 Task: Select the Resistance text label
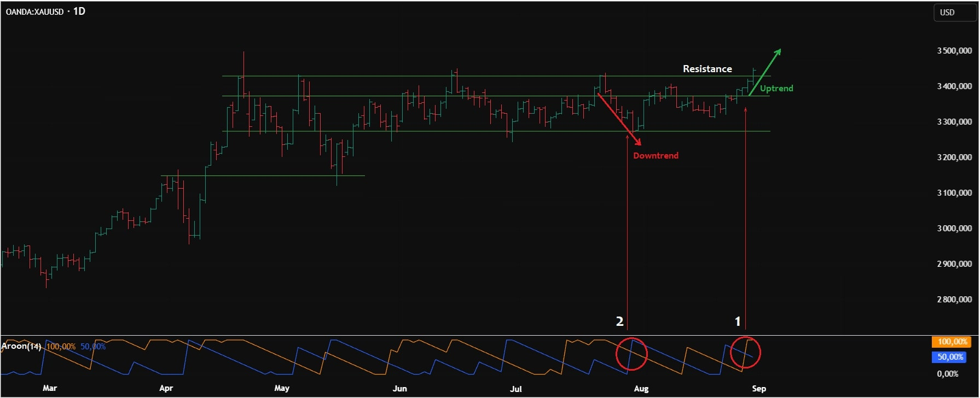tap(707, 69)
